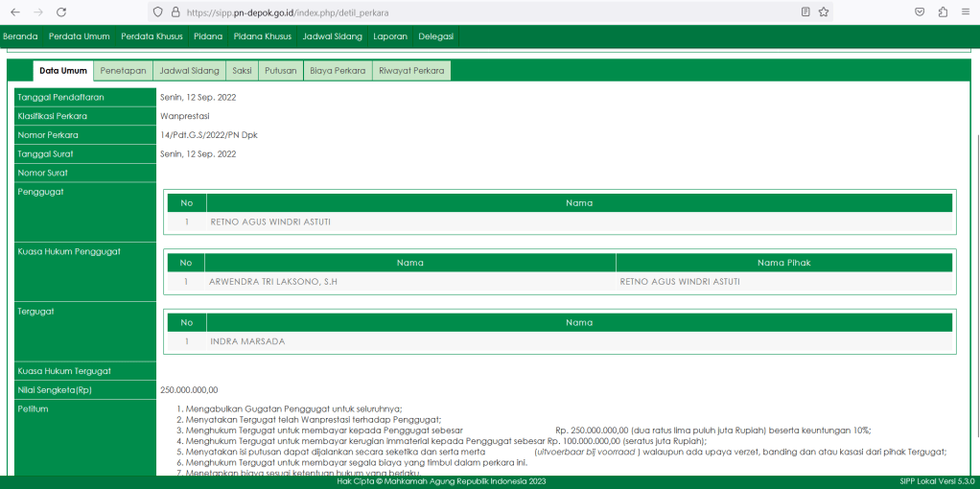
Task: Open the tracking protection shield icon
Action: (157, 12)
